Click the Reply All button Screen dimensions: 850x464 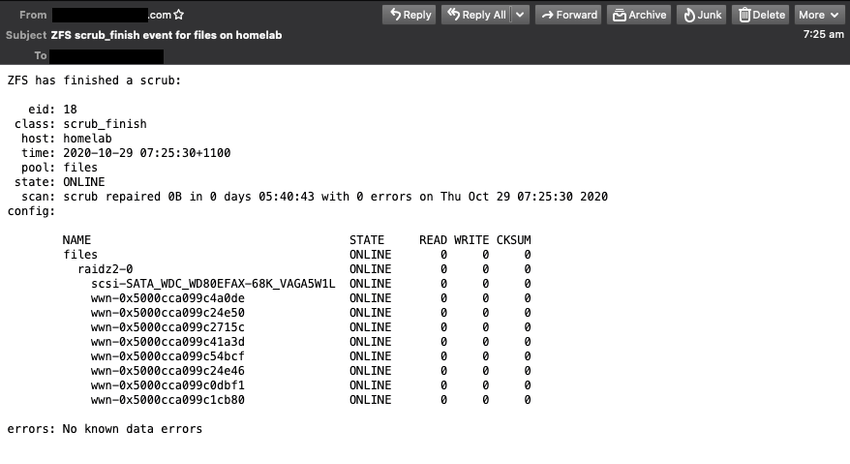[x=476, y=15]
